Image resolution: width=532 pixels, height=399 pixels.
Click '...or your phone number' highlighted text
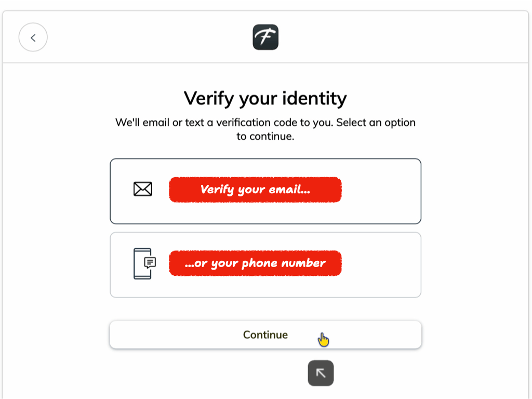click(x=255, y=263)
